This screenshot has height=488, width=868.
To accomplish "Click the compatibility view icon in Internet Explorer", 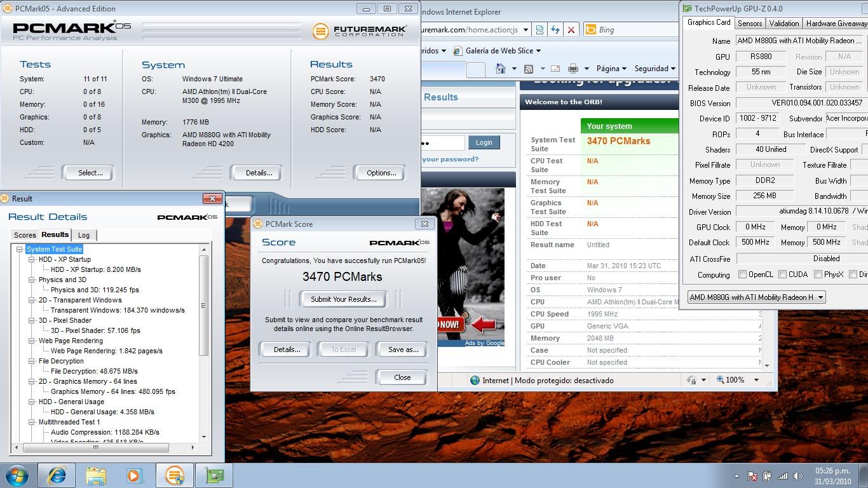I will (539, 30).
